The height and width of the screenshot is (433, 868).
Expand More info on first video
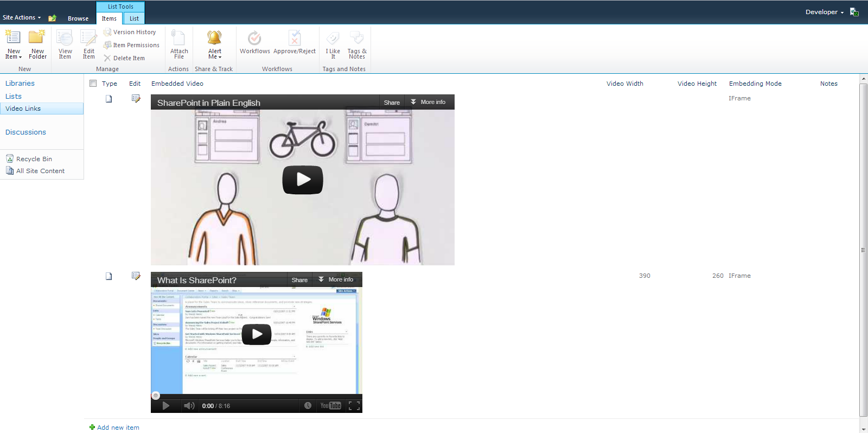[428, 102]
